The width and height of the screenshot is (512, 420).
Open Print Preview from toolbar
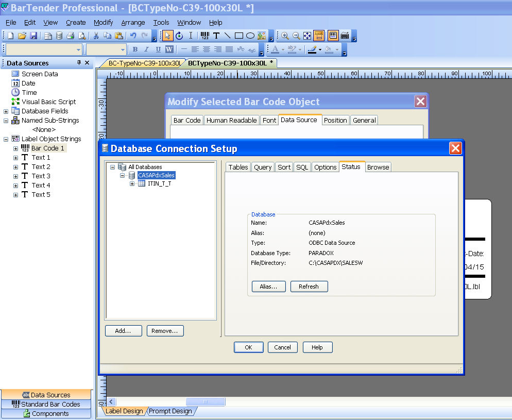81,36
